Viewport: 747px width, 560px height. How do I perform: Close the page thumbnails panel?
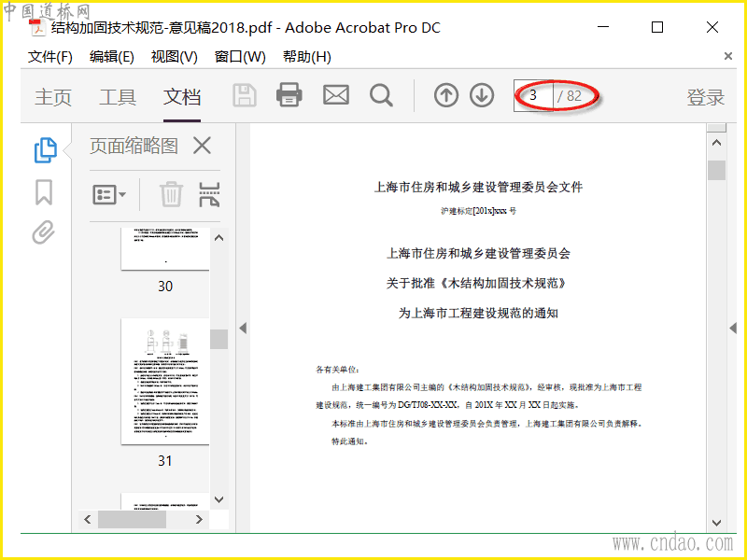tap(202, 146)
